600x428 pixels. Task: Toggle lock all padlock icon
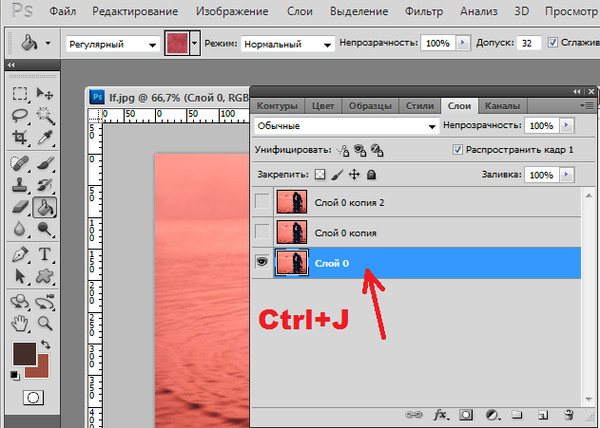[x=371, y=175]
